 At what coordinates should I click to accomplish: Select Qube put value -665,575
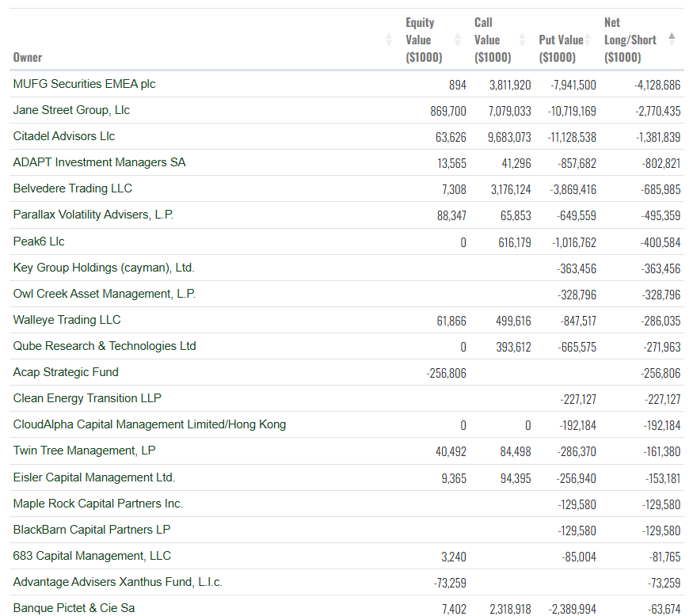point(577,347)
